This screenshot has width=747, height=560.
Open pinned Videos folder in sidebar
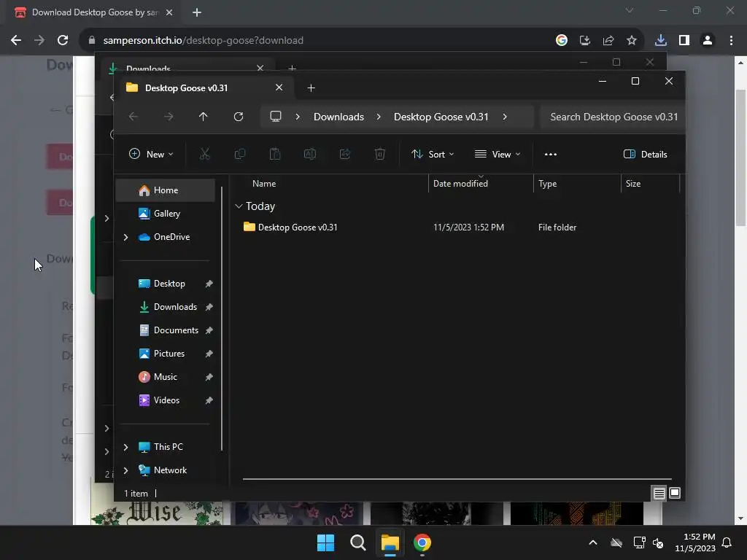pos(166,400)
